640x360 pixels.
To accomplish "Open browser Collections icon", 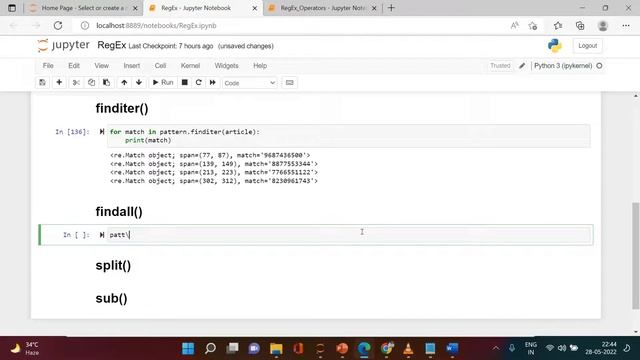I will 580,25.
